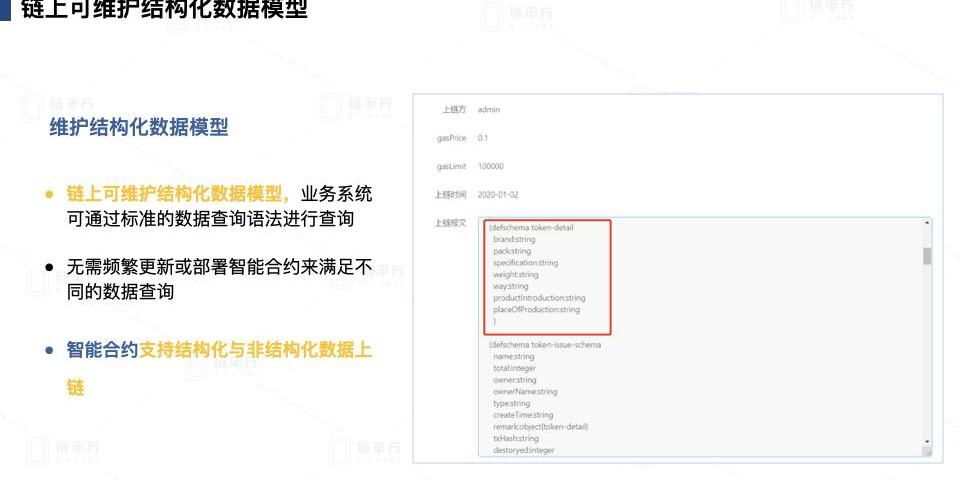960x480 pixels.
Task: Click the 上链方 field label
Action: pyautogui.click(x=454, y=110)
